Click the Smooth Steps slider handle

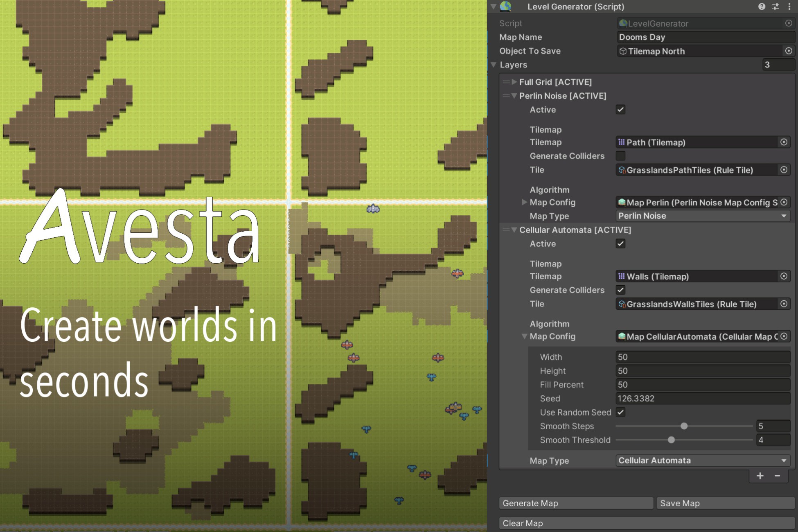tap(684, 426)
